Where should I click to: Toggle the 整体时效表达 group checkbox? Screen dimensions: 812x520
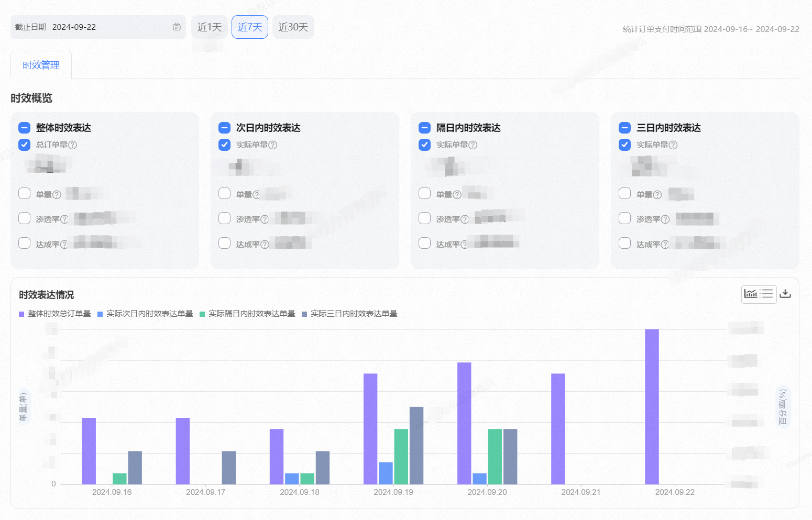[x=24, y=128]
